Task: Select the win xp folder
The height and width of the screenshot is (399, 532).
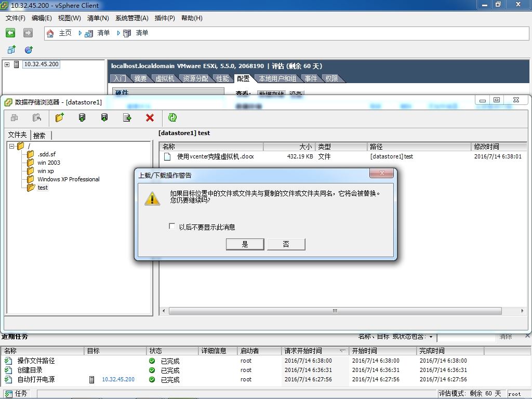Action: 46,170
